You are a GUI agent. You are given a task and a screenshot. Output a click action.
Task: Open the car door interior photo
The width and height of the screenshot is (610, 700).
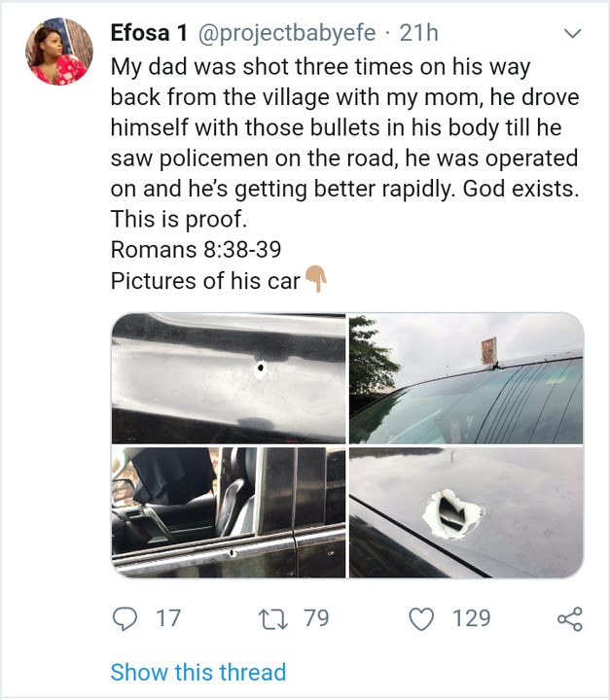pos(228,513)
